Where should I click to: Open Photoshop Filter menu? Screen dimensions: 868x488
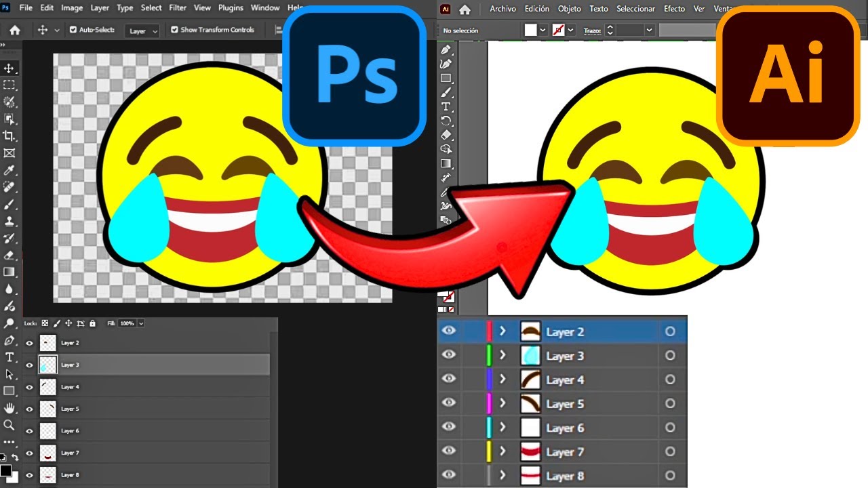tap(178, 8)
